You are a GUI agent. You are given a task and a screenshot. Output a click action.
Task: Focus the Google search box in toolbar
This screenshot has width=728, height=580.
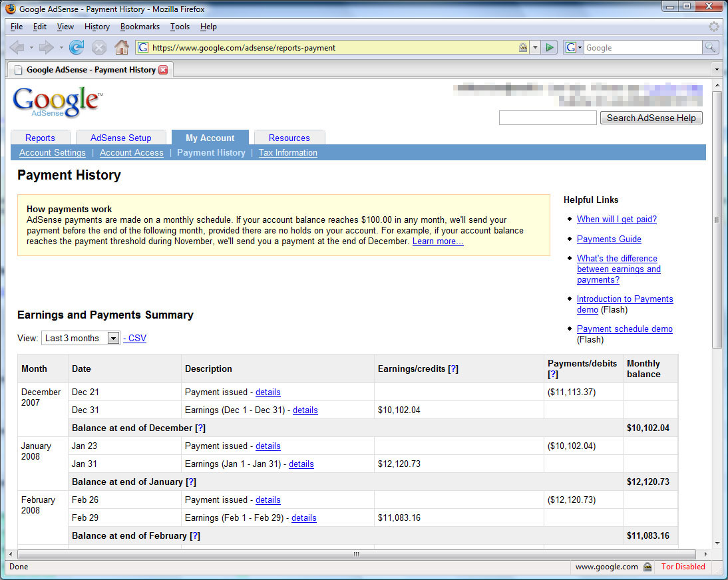tap(643, 47)
